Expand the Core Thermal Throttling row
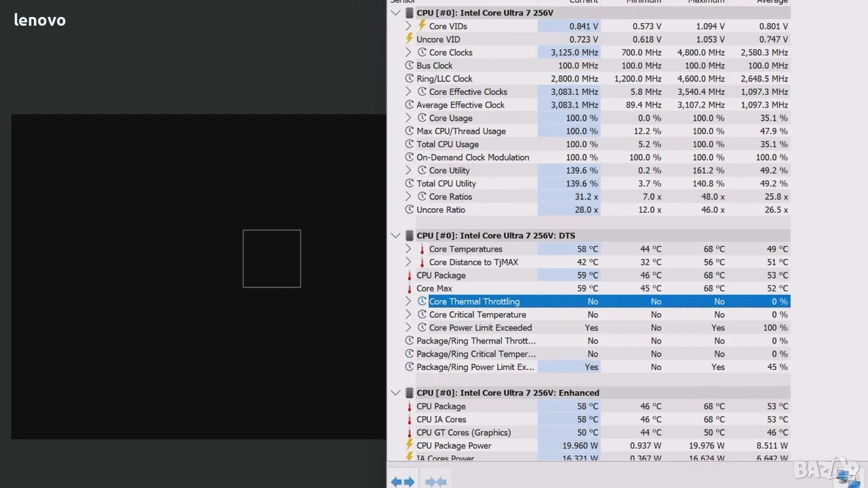 pos(408,302)
